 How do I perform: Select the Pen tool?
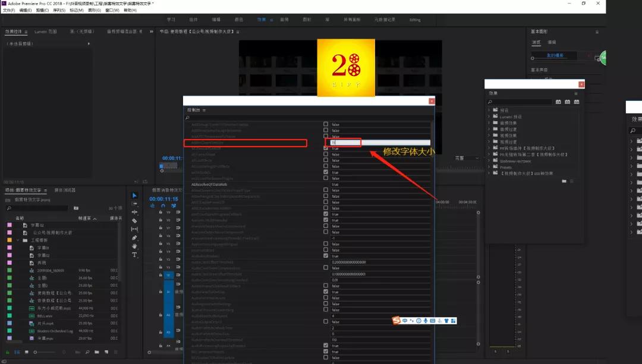pos(135,238)
